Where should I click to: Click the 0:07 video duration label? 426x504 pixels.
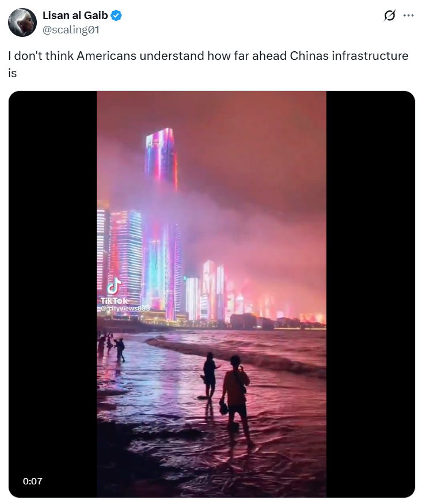(x=32, y=481)
